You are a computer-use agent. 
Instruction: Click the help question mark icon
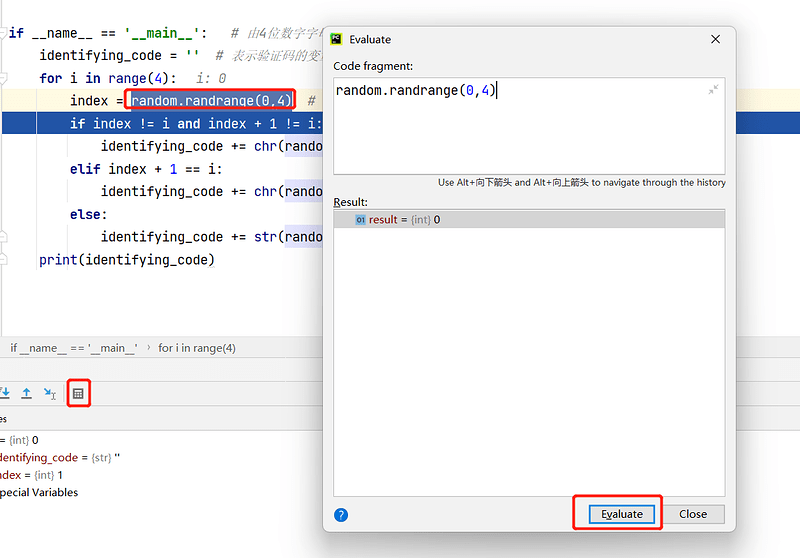[x=341, y=515]
